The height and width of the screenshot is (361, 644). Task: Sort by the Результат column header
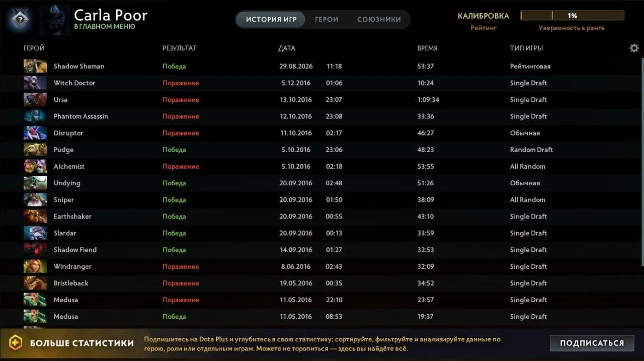180,48
